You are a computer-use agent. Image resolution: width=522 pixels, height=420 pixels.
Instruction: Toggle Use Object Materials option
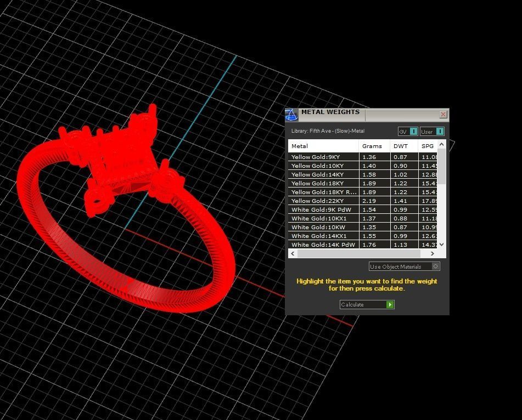click(405, 266)
